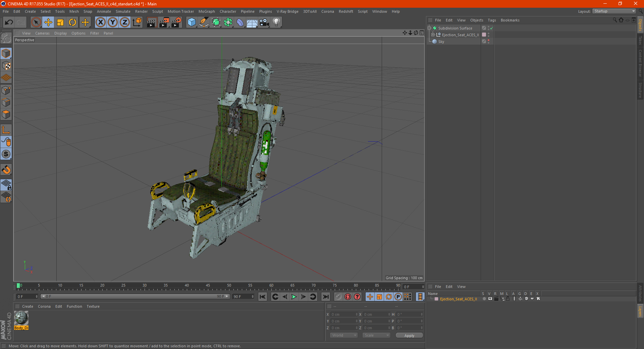Screen dimensions: 644x349
Task: Open Material Manager Texture menu
Action: click(x=93, y=306)
